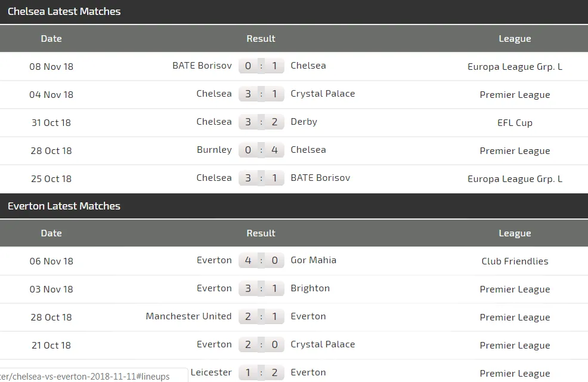This screenshot has width=588, height=382.
Task: Open Europa League Grp. L for 08 Nov
Action: pyautogui.click(x=515, y=66)
